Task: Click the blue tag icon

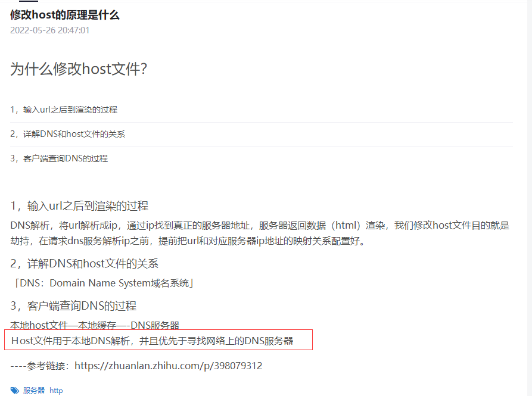Action: click(14, 390)
